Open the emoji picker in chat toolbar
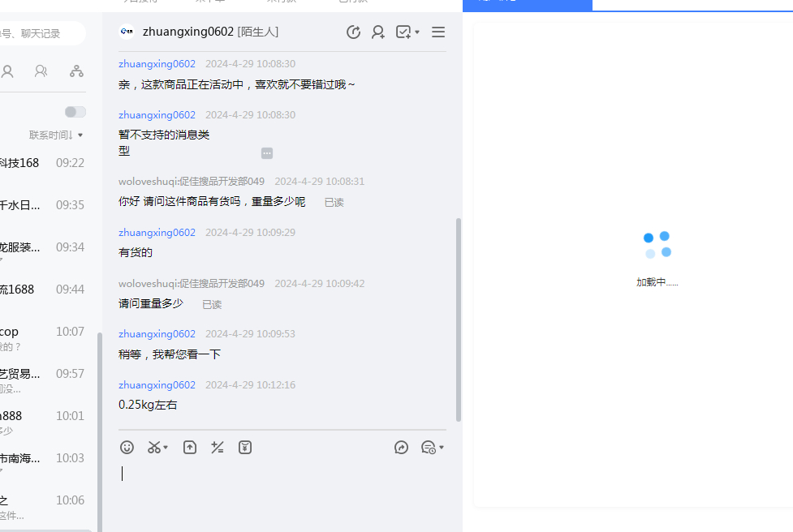This screenshot has width=793, height=532. tap(127, 447)
